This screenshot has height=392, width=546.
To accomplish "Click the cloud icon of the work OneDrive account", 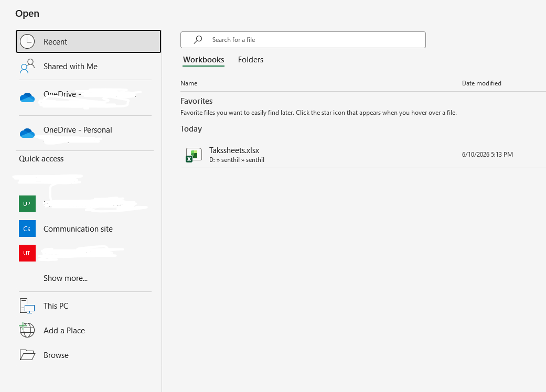I will click(27, 97).
